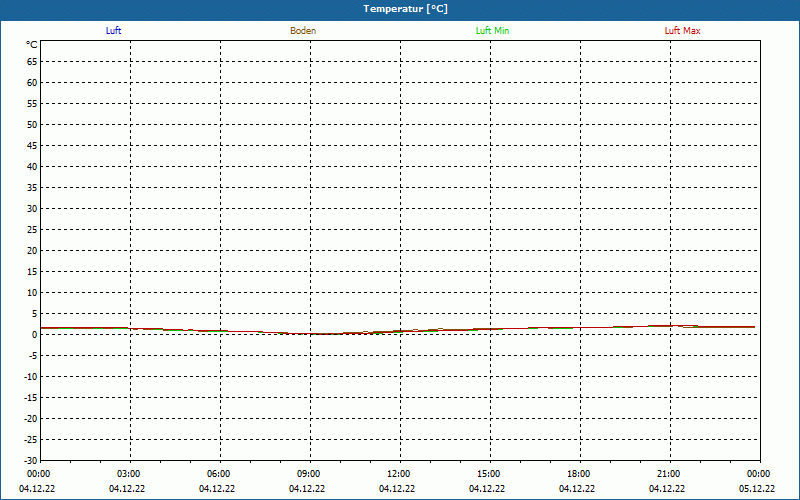The width and height of the screenshot is (800, 500).
Task: Click the '03:00' time label
Action: pos(129,474)
